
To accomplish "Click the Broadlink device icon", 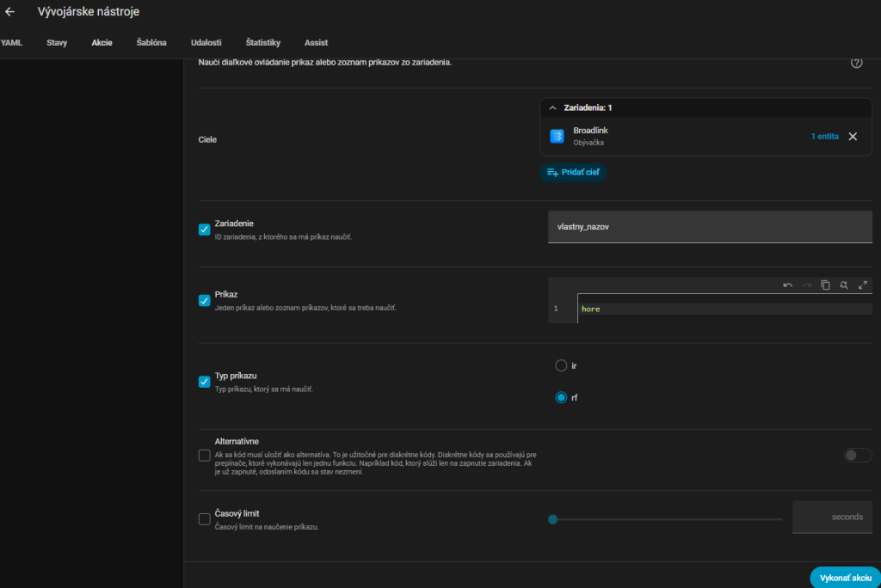I will pos(557,136).
